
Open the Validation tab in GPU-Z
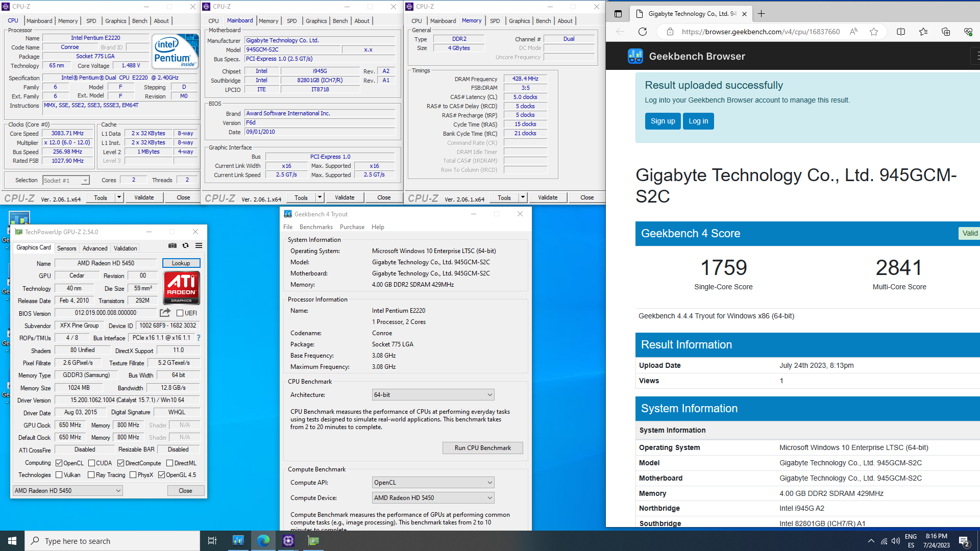(x=125, y=248)
